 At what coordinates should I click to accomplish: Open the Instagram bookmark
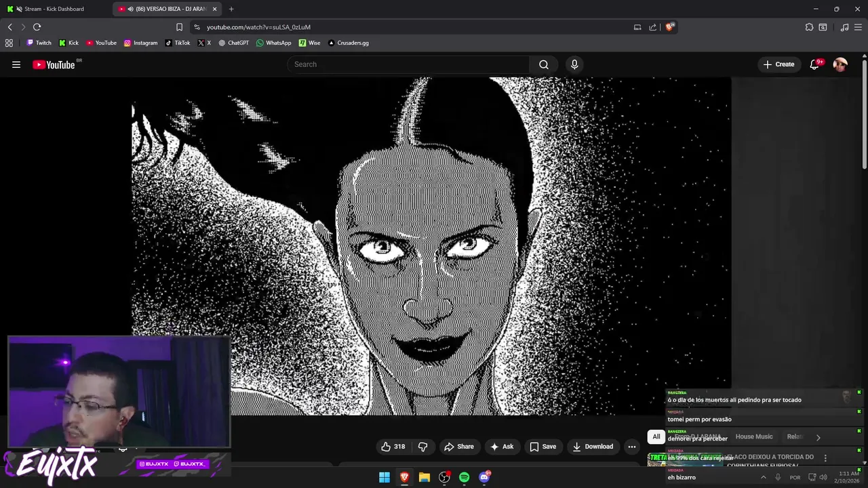point(140,43)
